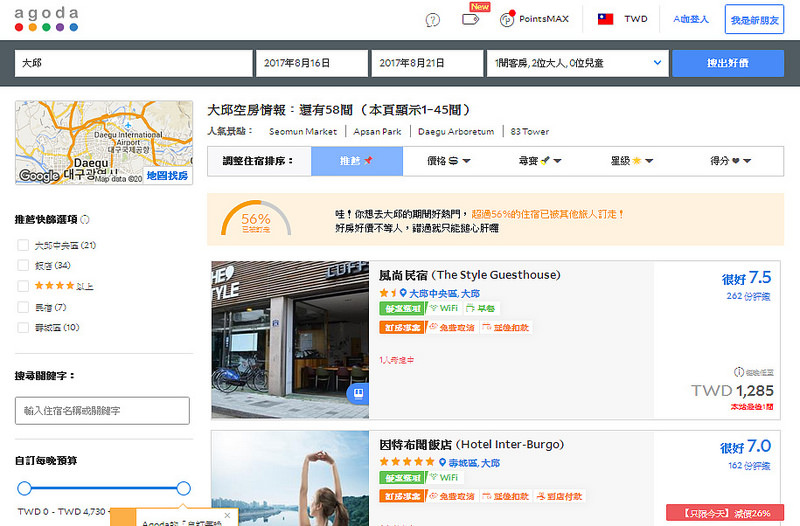Click the 我是新朋友 sign-up button
The height and width of the screenshot is (526, 800).
pos(754,19)
